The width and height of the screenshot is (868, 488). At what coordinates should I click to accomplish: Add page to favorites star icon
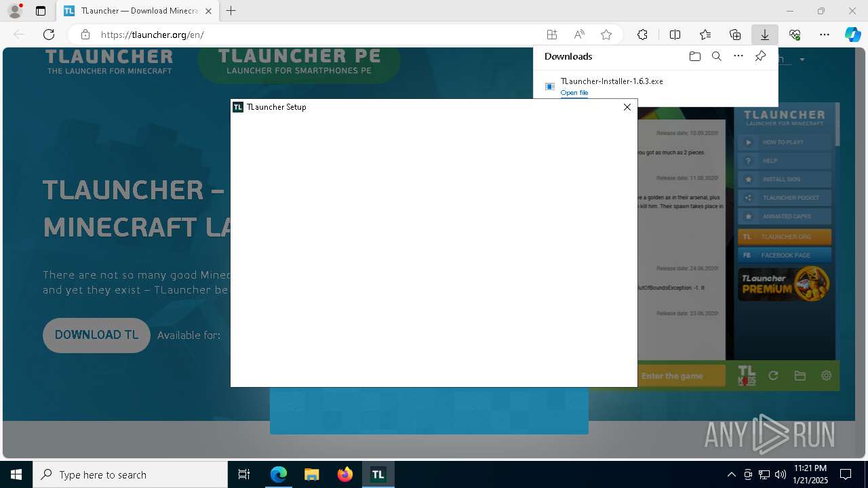(606, 35)
